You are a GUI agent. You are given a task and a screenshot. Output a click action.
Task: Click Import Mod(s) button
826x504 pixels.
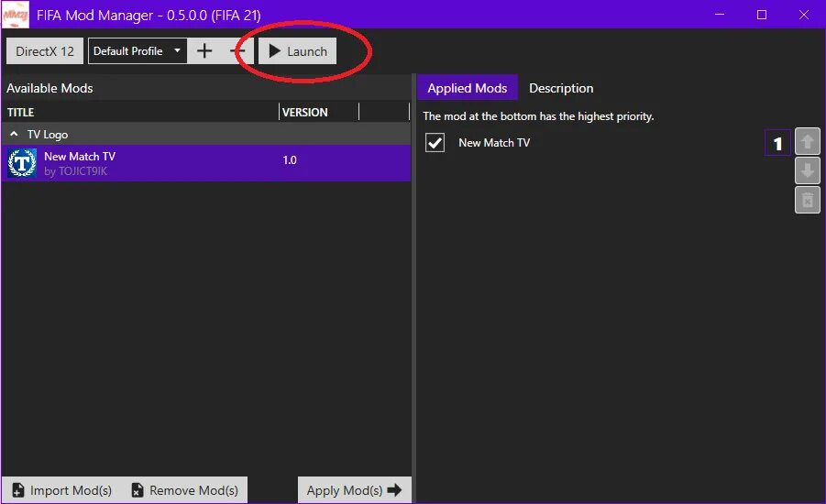click(x=62, y=490)
